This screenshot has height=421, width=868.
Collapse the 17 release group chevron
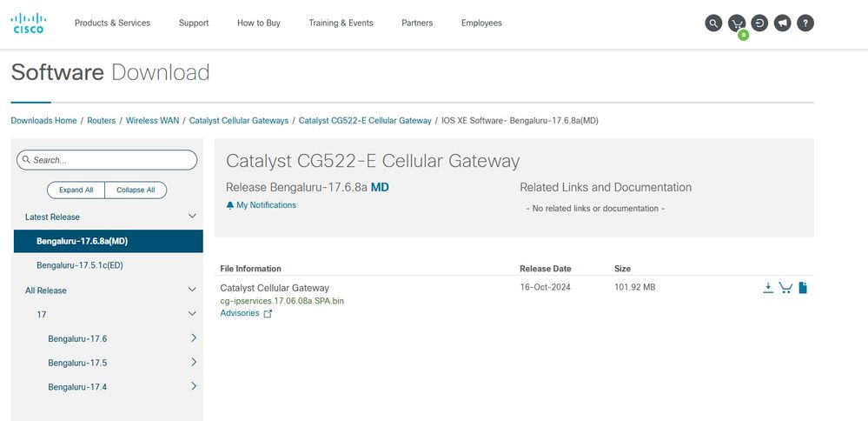192,313
